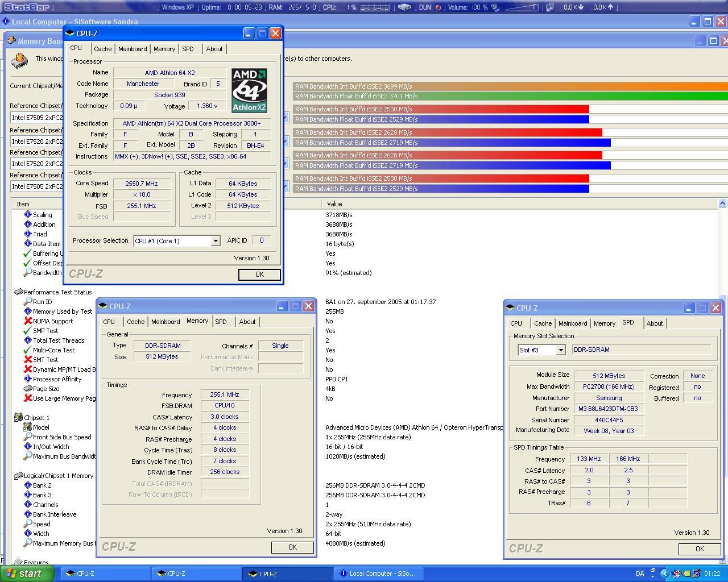Open the Memory Slot Selection dropdown showing Slot #3

[x=560, y=350]
